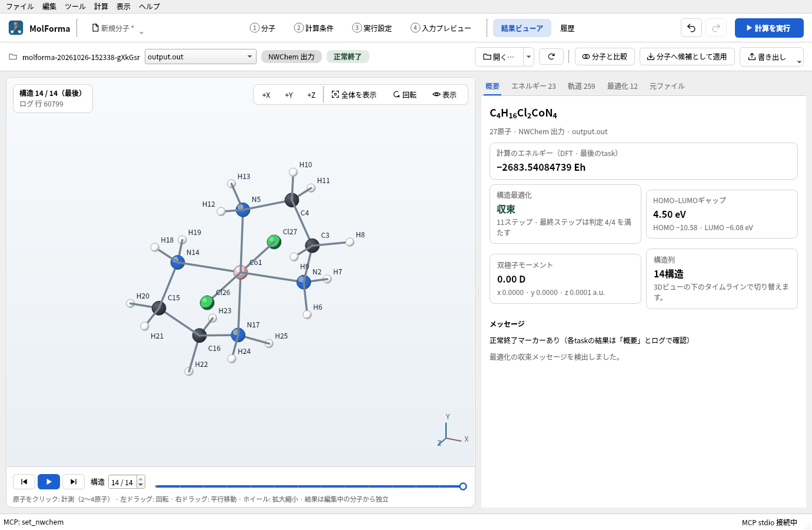Click 分子へ候補として適用 button
The width and height of the screenshot is (812, 530).
coord(687,57)
